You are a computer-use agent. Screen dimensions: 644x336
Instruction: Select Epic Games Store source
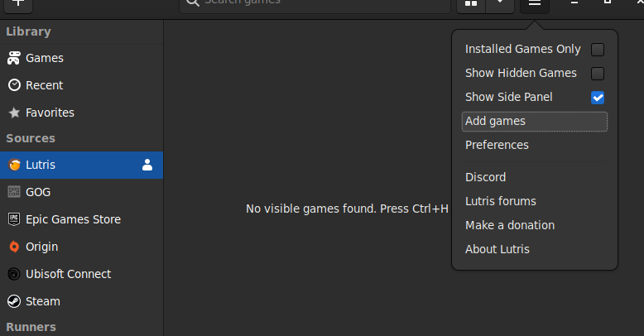[x=81, y=219]
